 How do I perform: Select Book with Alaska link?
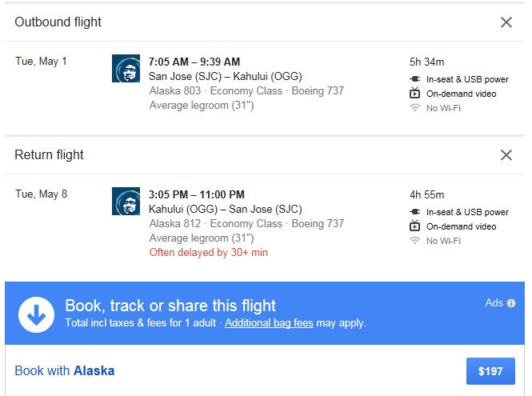(64, 370)
